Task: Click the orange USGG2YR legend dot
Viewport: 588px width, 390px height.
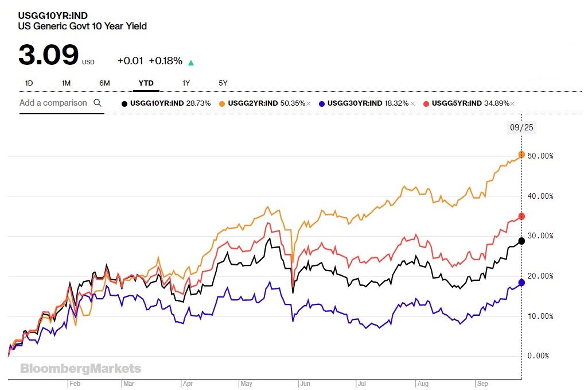Action: coord(222,103)
